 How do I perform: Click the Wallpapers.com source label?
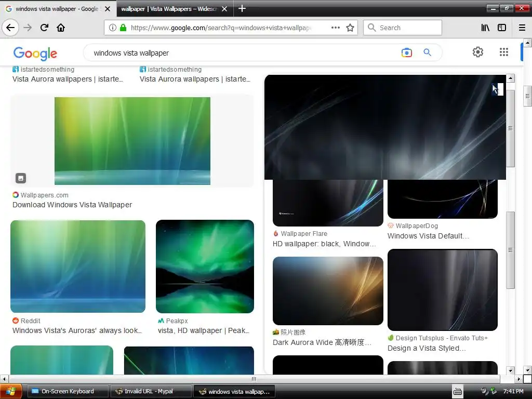[x=45, y=195]
